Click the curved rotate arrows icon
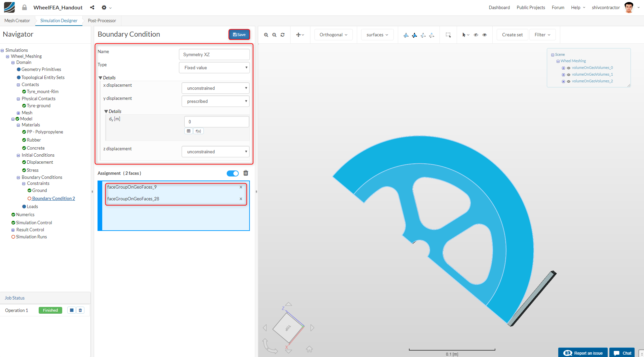This screenshot has width=644, height=357. coord(270,346)
